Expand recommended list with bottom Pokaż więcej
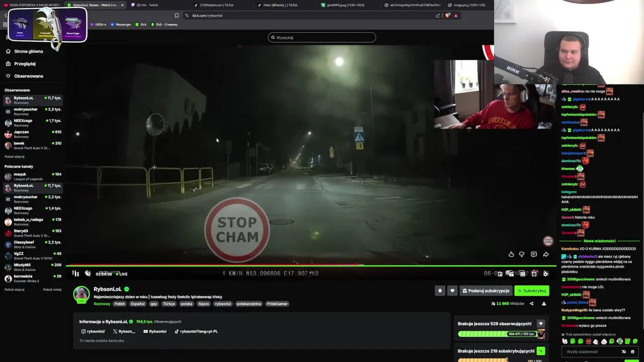 pyautogui.click(x=14, y=290)
